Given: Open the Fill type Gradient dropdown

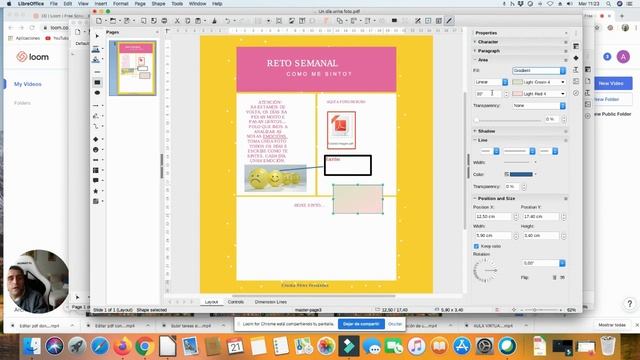Looking at the screenshot, I should tap(539, 71).
